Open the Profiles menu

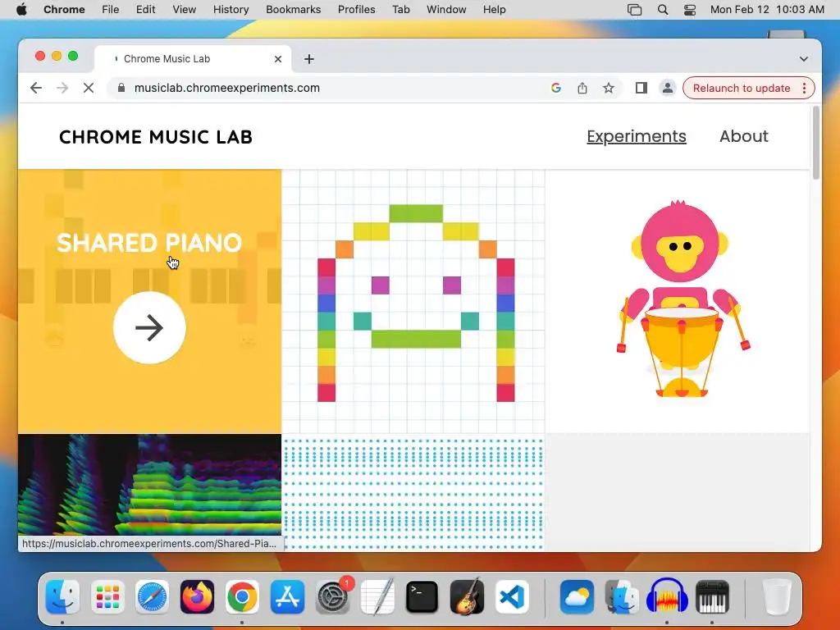(357, 10)
